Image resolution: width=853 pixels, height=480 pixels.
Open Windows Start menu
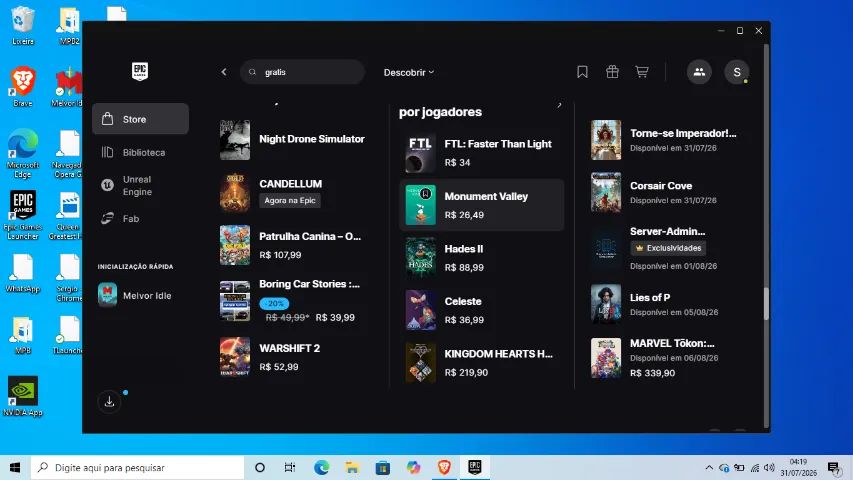[x=15, y=467]
